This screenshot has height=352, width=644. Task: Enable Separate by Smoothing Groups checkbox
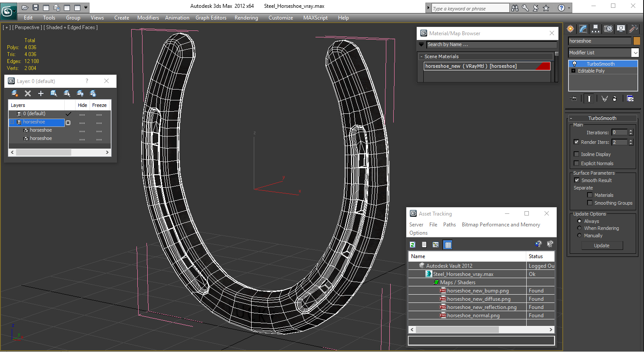[590, 203]
